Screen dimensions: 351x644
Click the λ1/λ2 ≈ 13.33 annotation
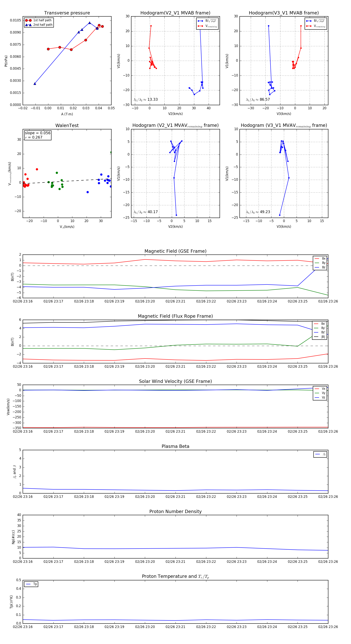coord(146,100)
